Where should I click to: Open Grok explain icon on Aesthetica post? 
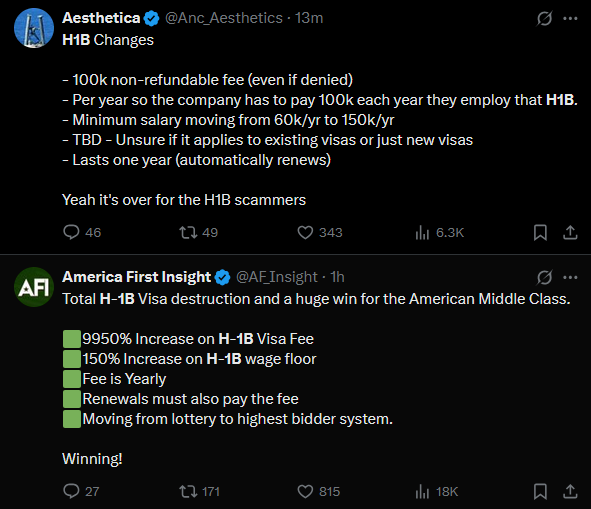point(544,18)
